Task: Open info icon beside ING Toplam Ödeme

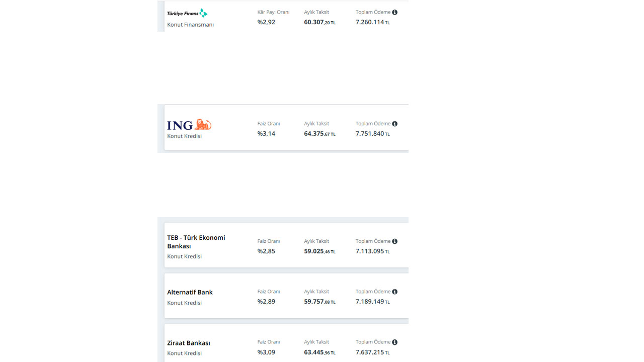Action: pyautogui.click(x=394, y=124)
